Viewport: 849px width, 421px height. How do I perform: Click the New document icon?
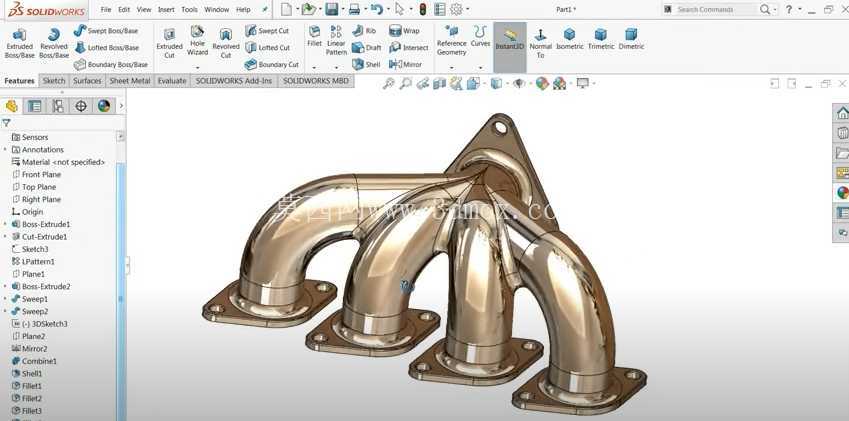[x=286, y=9]
